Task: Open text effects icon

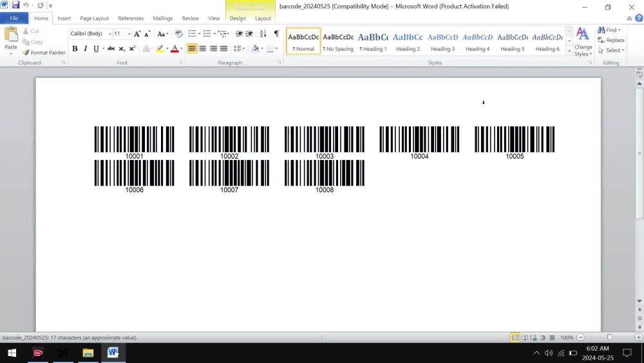Action: [x=146, y=48]
